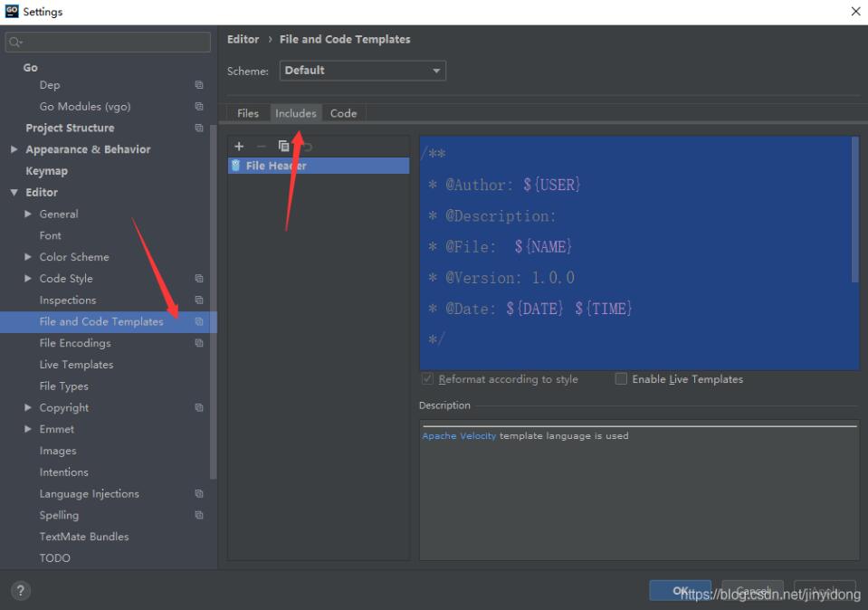Select Live Templates in settings tree
Viewport: 868px width, 610px height.
point(76,365)
